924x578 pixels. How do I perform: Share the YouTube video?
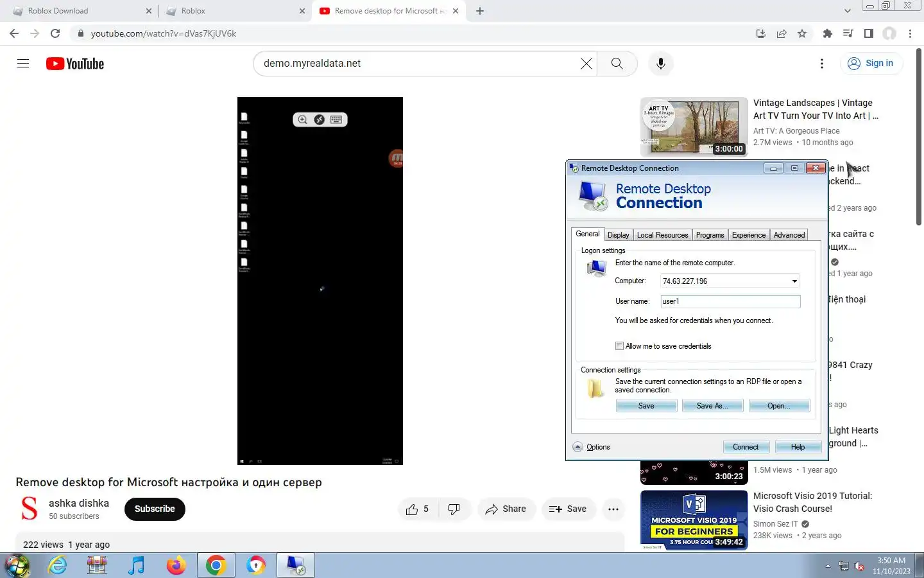[506, 509]
